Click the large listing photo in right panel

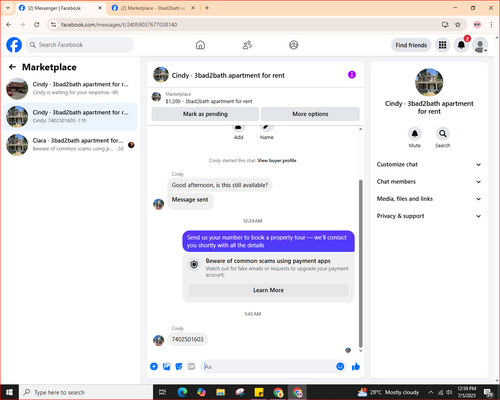(x=429, y=82)
